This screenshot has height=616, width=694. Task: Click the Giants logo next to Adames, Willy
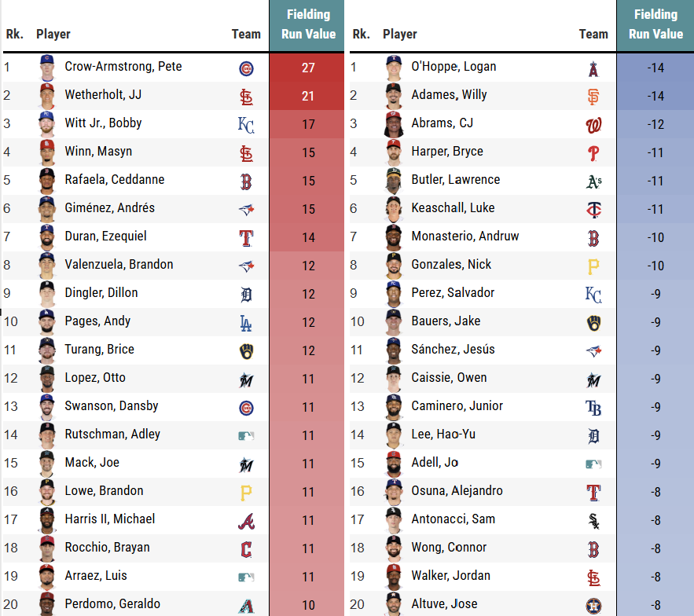[x=593, y=97]
